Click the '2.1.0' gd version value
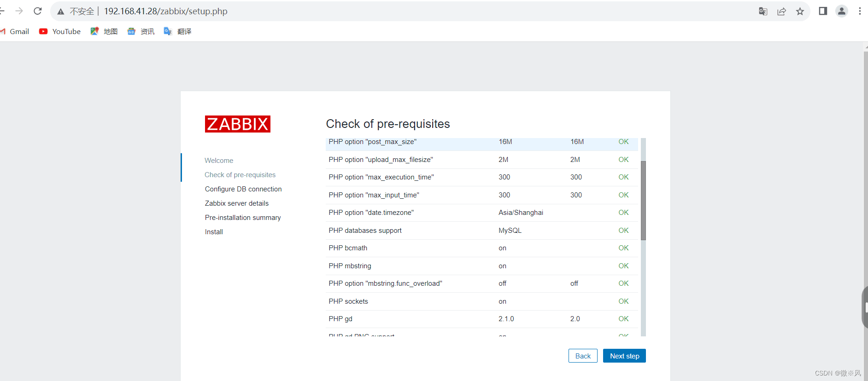 [x=506, y=319]
